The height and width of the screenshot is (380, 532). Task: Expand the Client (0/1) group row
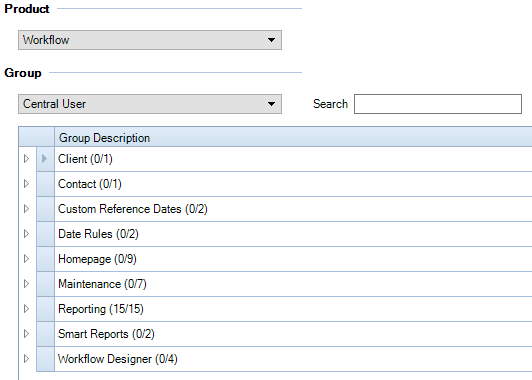coord(26,158)
